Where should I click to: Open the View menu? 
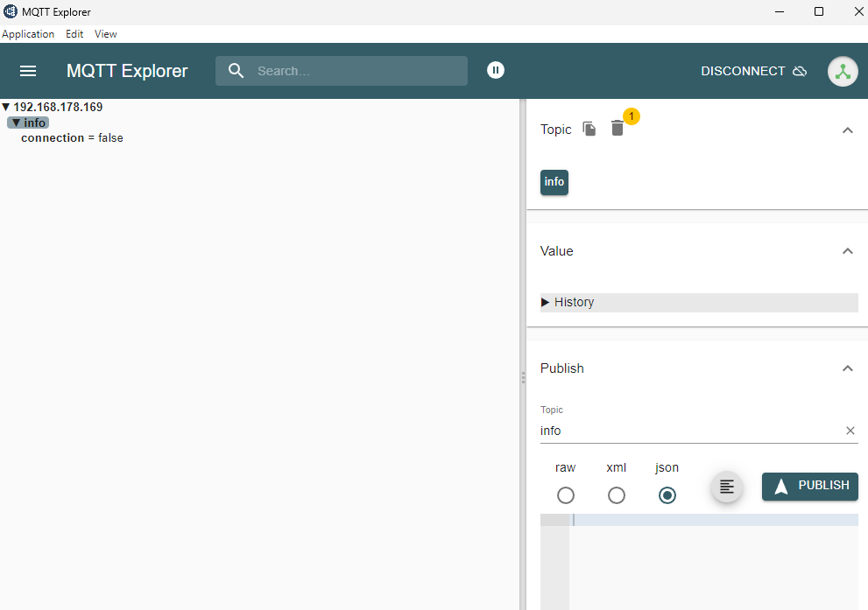click(x=106, y=34)
